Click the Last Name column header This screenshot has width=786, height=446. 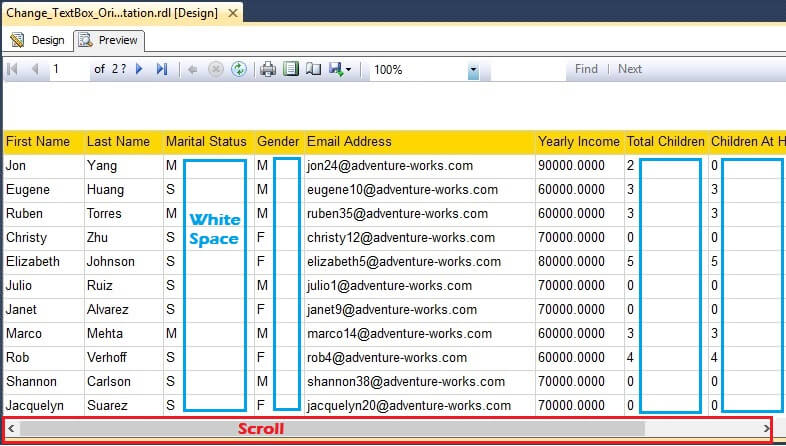pos(123,142)
